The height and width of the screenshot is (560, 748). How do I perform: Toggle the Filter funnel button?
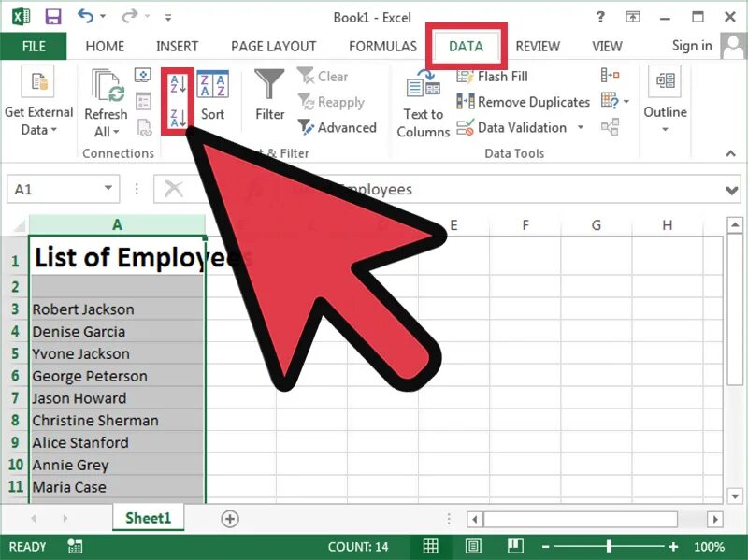click(x=269, y=95)
